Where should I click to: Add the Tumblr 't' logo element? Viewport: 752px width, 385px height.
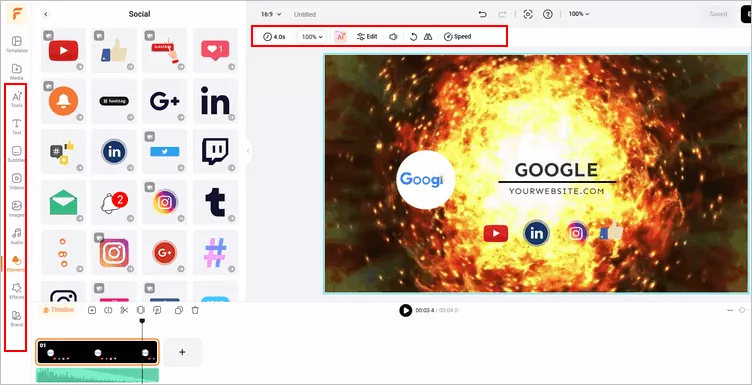[x=215, y=202]
